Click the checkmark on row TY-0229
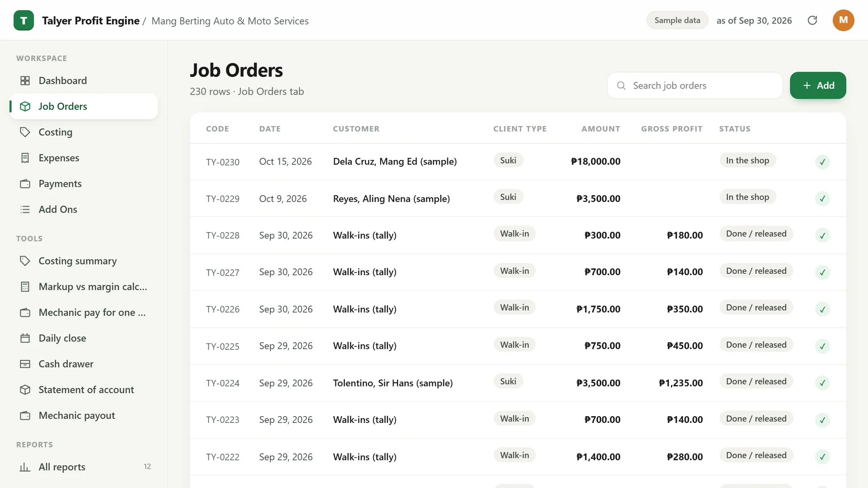Screen dimensions: 868x488 (x=822, y=198)
